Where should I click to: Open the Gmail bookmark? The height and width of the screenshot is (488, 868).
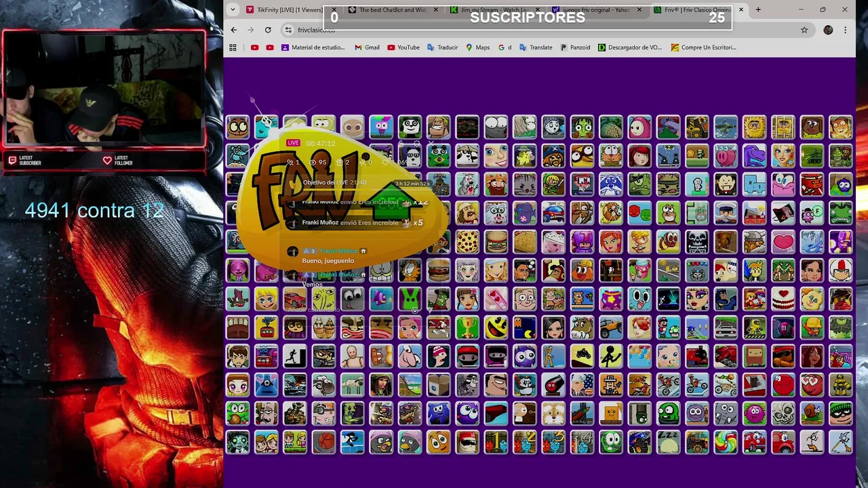[x=367, y=47]
